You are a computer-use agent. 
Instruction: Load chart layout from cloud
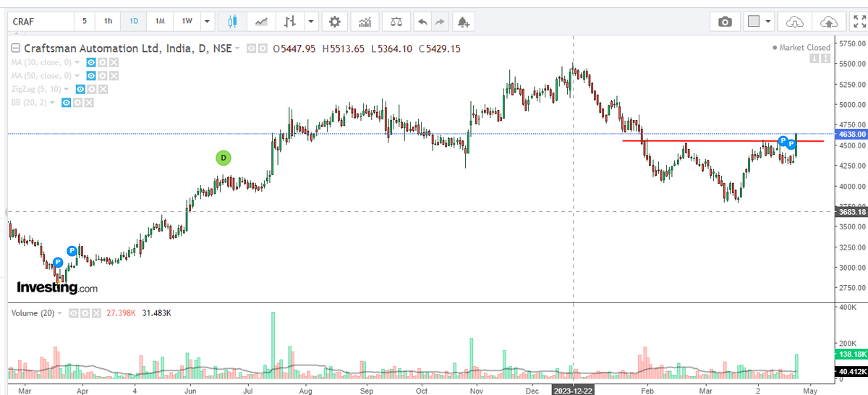point(794,22)
